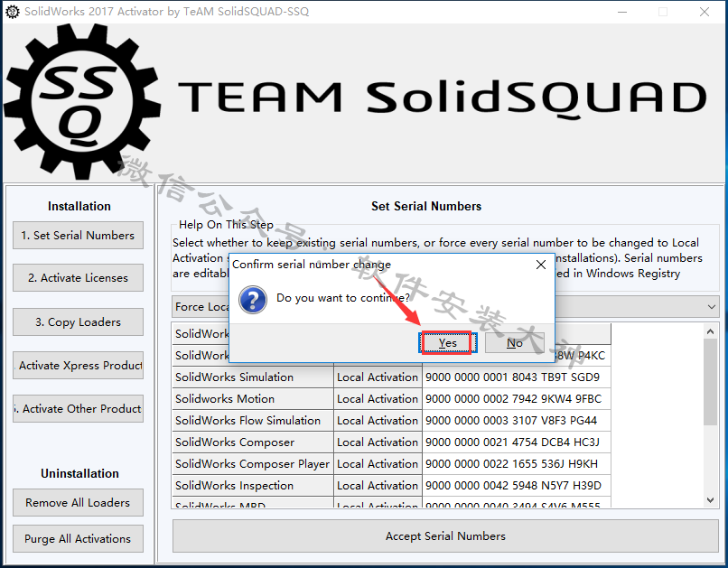Click serial 9000 0000 0001 8043 TB9T SGD9

(x=517, y=377)
